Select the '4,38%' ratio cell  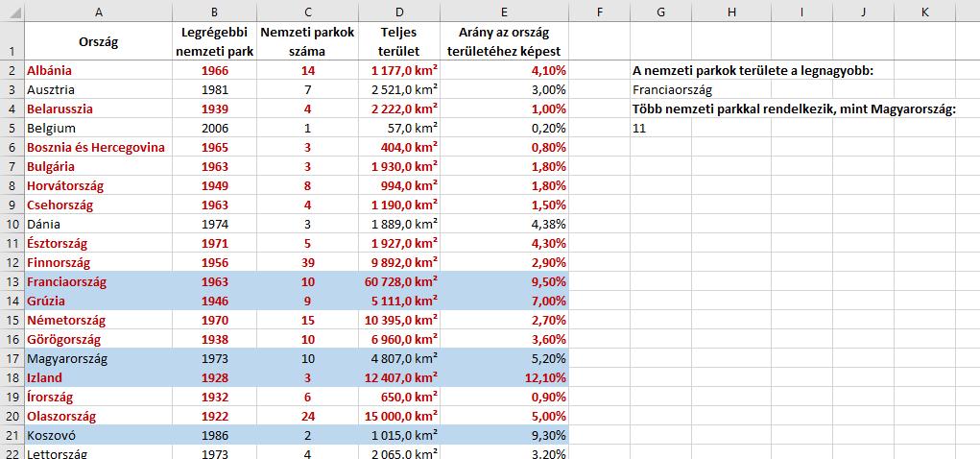(504, 224)
